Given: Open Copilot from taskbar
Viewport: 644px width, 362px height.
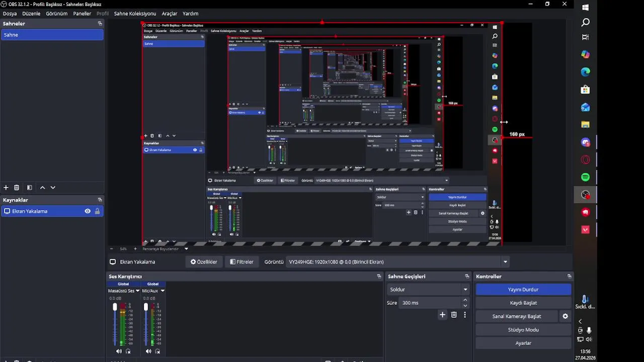Looking at the screenshot, I should [585, 54].
